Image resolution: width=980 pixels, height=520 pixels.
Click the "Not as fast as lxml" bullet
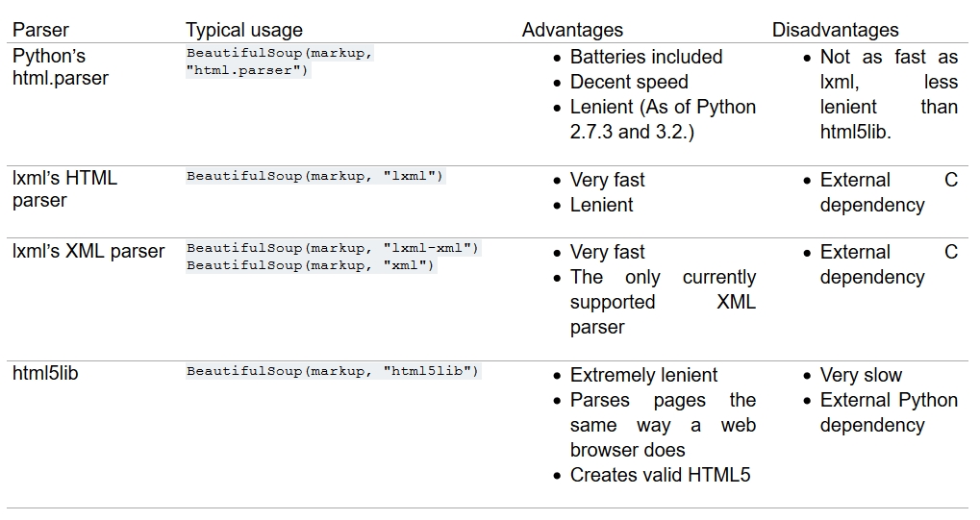tap(888, 94)
